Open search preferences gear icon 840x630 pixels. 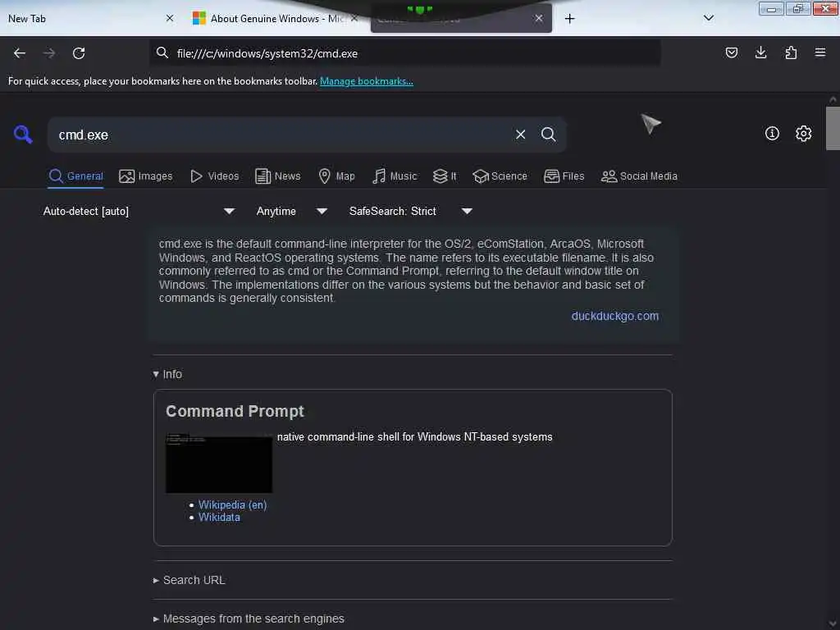pyautogui.click(x=803, y=134)
